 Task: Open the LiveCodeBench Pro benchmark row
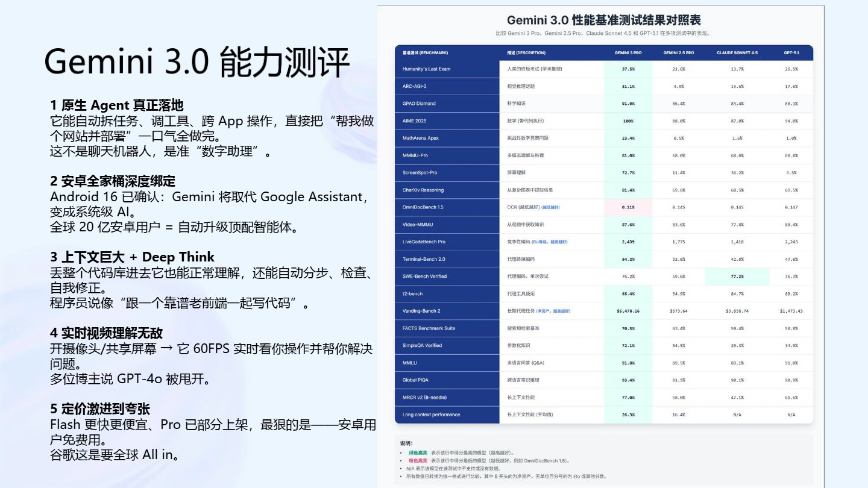coord(425,242)
